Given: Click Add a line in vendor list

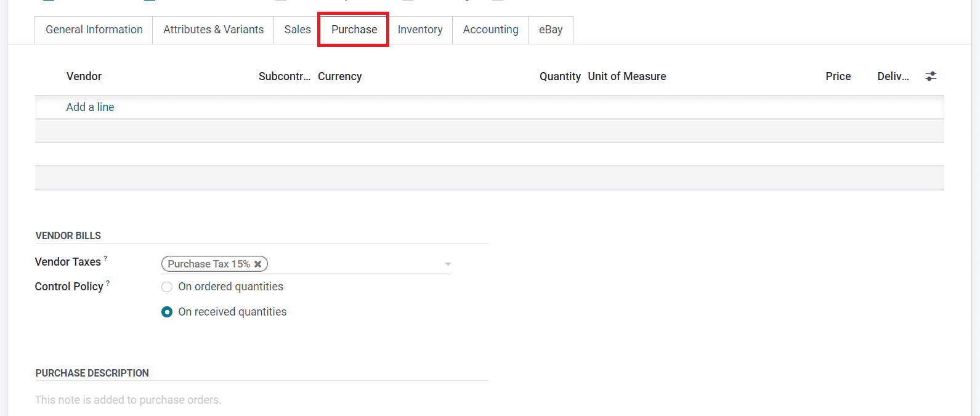Looking at the screenshot, I should coord(91,107).
